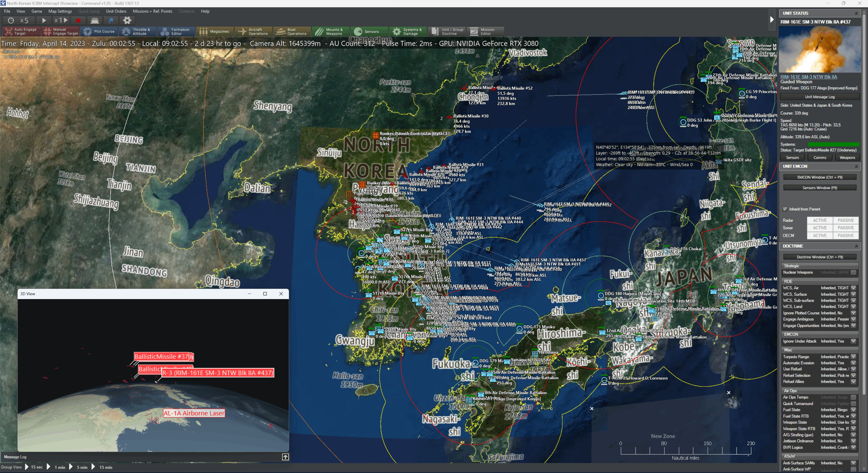Image resolution: width=868 pixels, height=473 pixels.
Task: Collapse the UNIT STATUS panel
Action: [856, 13]
